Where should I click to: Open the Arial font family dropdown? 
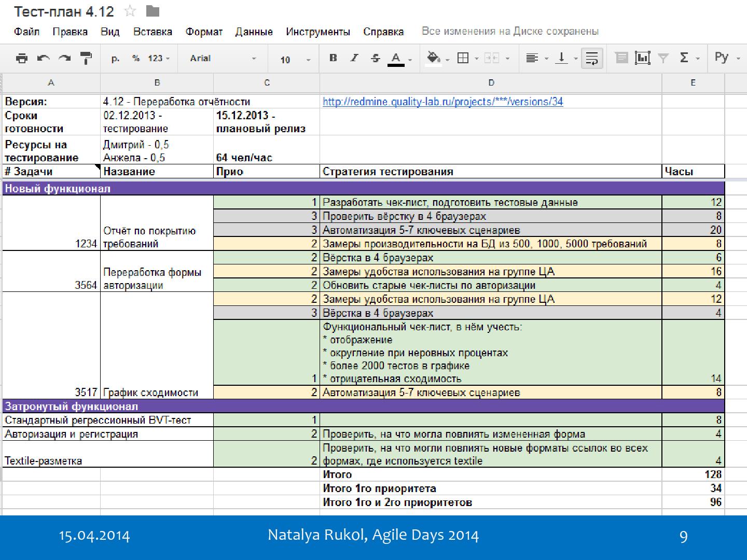tap(223, 59)
